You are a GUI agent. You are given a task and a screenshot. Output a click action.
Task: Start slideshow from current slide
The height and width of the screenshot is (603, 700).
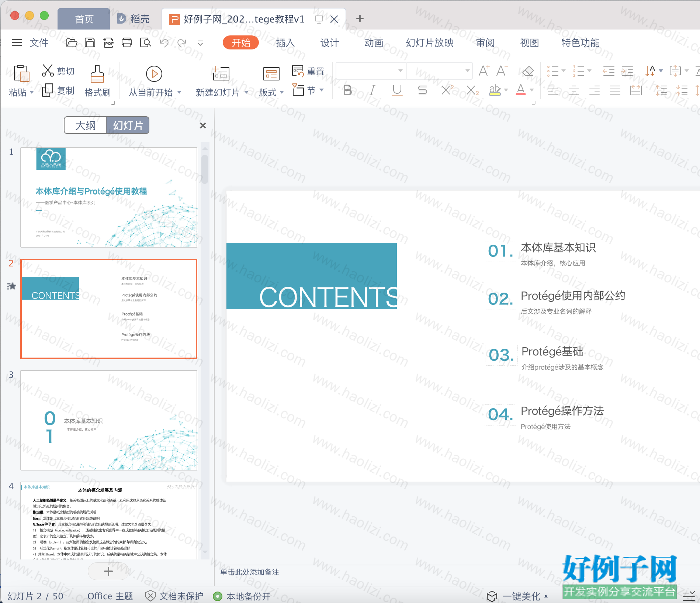[x=154, y=74]
